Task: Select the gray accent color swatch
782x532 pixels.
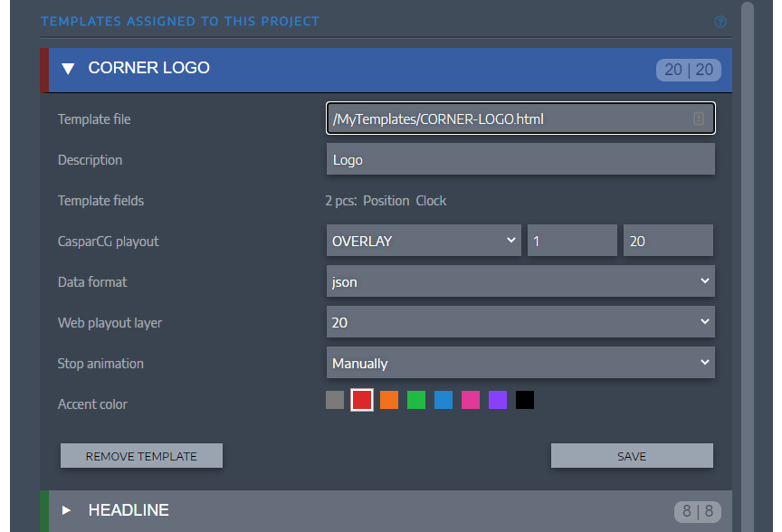Action: (x=335, y=400)
